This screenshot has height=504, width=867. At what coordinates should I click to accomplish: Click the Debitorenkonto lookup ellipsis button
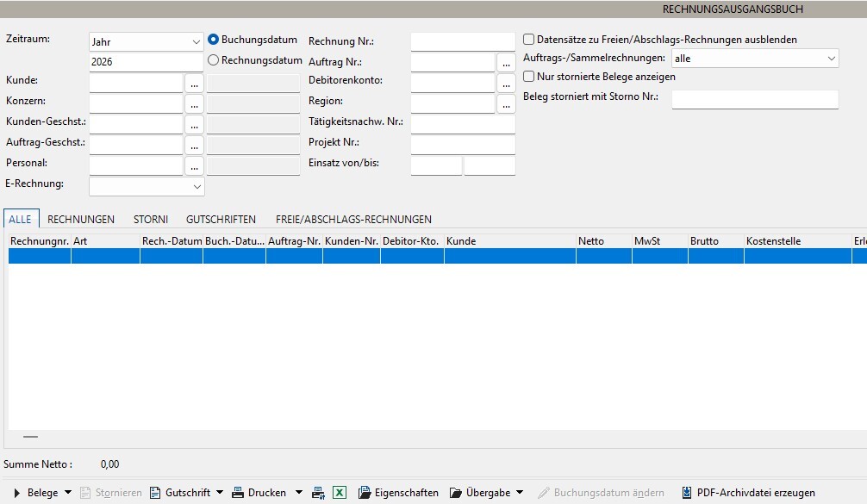pyautogui.click(x=506, y=84)
